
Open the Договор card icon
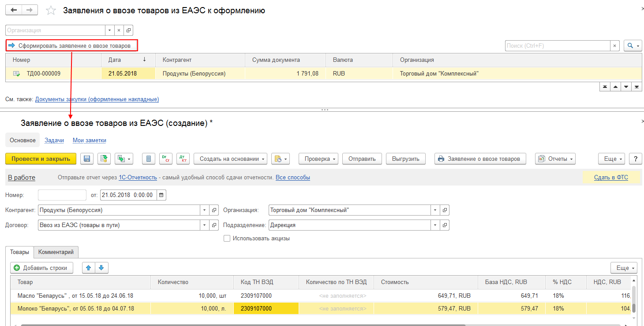click(214, 225)
